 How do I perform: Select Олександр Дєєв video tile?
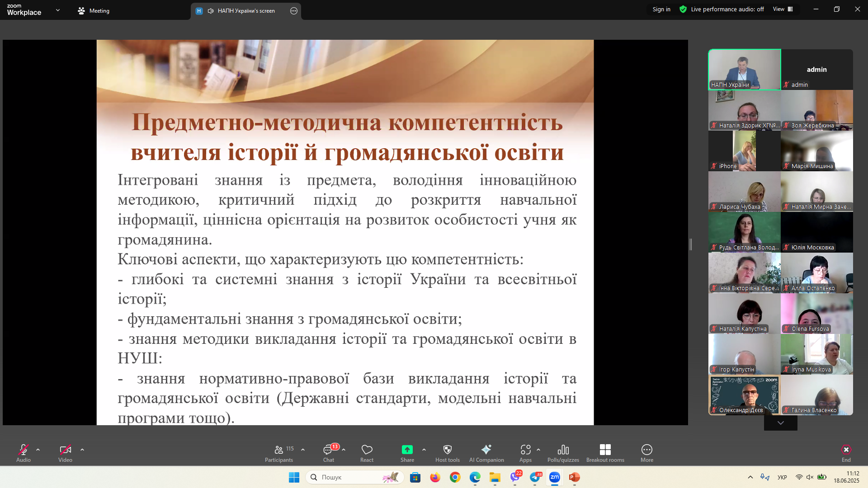(x=745, y=395)
